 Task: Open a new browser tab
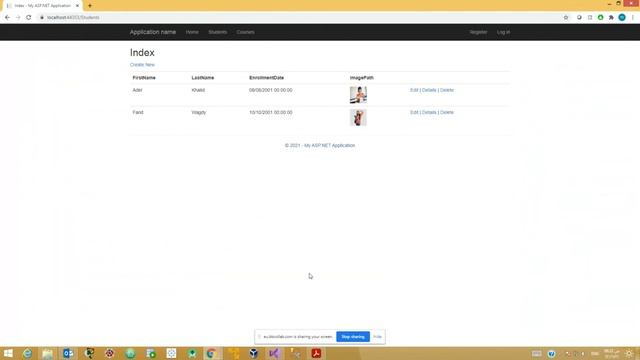(x=90, y=6)
